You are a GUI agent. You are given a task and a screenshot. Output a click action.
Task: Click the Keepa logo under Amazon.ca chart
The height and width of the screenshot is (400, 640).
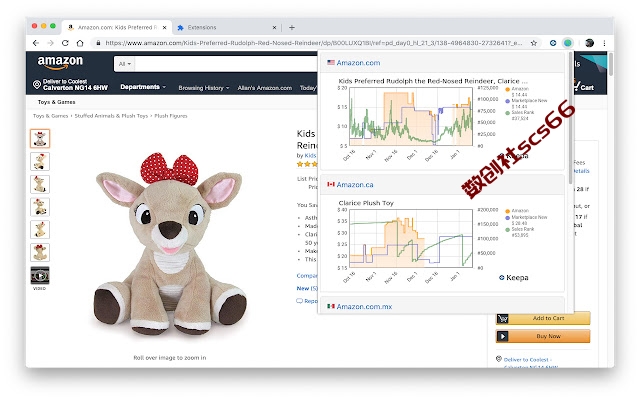513,278
